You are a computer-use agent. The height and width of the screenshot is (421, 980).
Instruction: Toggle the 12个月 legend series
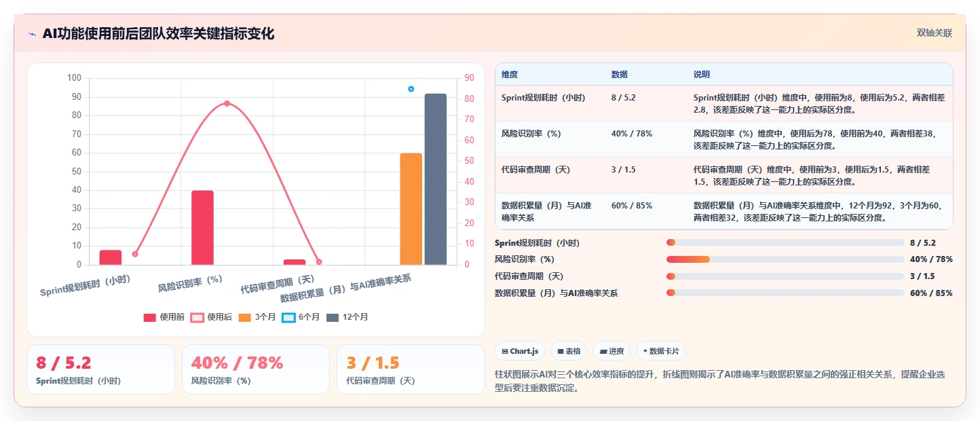[x=347, y=317]
